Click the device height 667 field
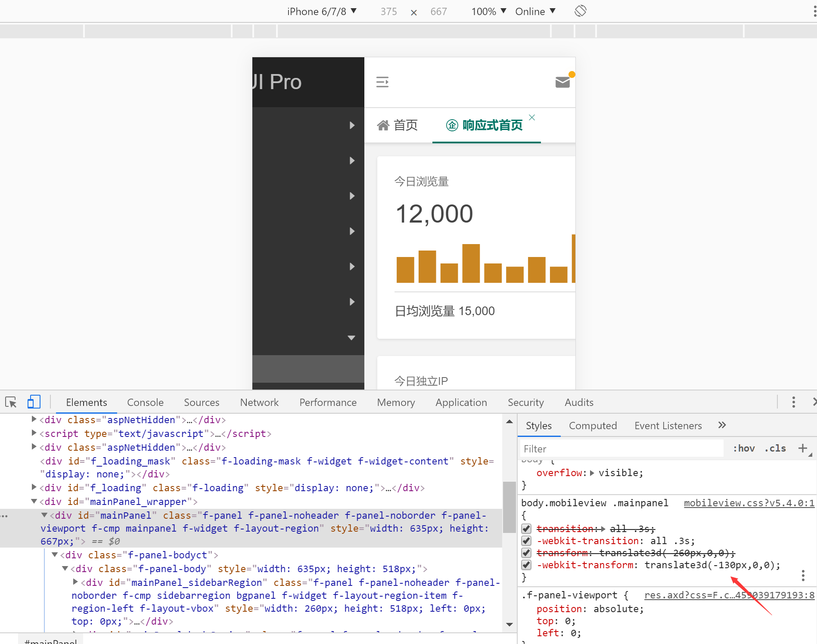The image size is (817, 644). point(438,12)
